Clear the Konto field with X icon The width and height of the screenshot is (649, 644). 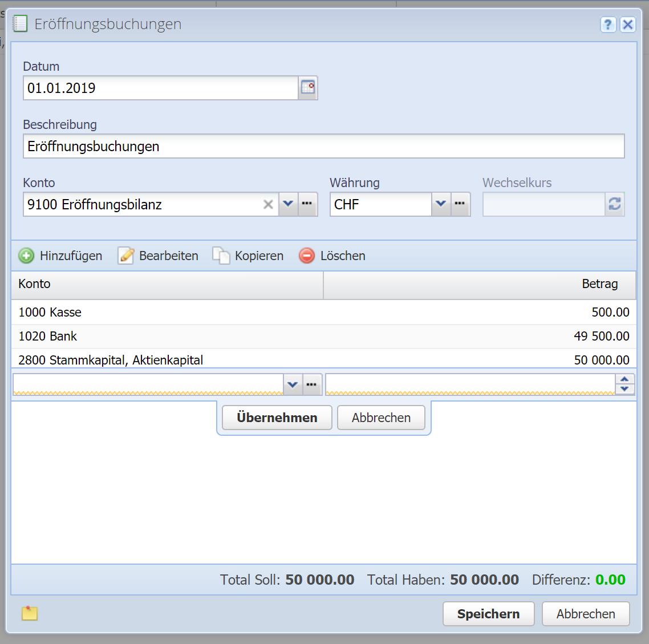[x=268, y=204]
